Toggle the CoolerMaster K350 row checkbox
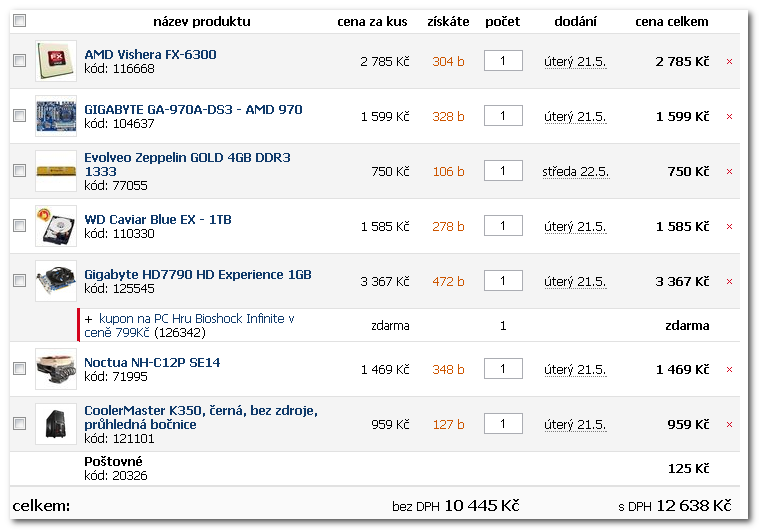 click(19, 424)
